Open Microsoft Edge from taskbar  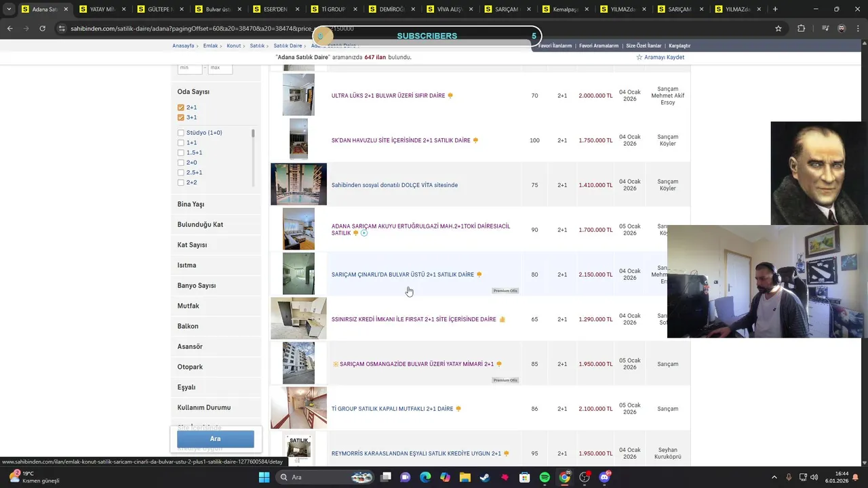pyautogui.click(x=425, y=477)
